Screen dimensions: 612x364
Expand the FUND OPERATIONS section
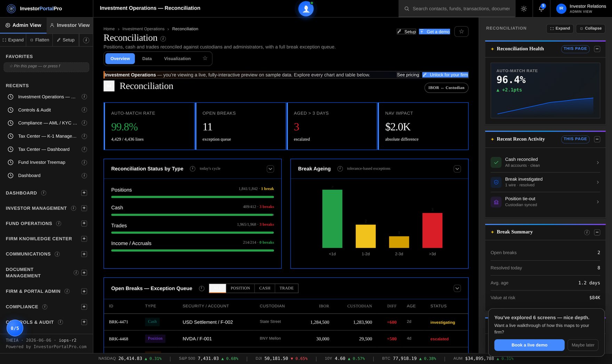(84, 224)
